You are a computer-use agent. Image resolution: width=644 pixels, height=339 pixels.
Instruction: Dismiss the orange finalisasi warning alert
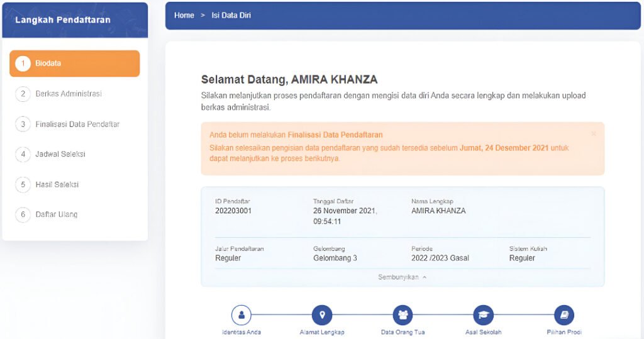click(x=593, y=134)
